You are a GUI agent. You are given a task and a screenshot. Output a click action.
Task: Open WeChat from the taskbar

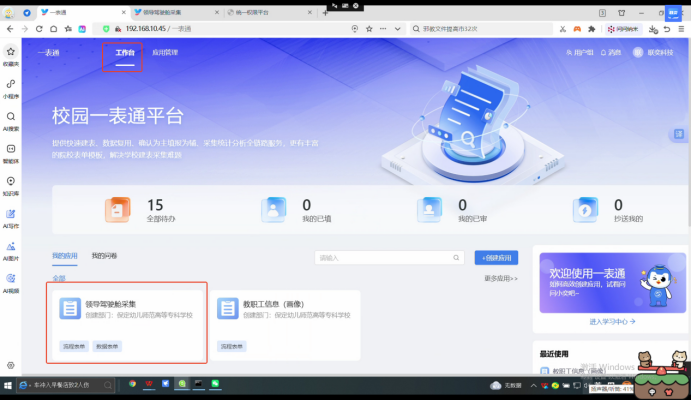215,384
